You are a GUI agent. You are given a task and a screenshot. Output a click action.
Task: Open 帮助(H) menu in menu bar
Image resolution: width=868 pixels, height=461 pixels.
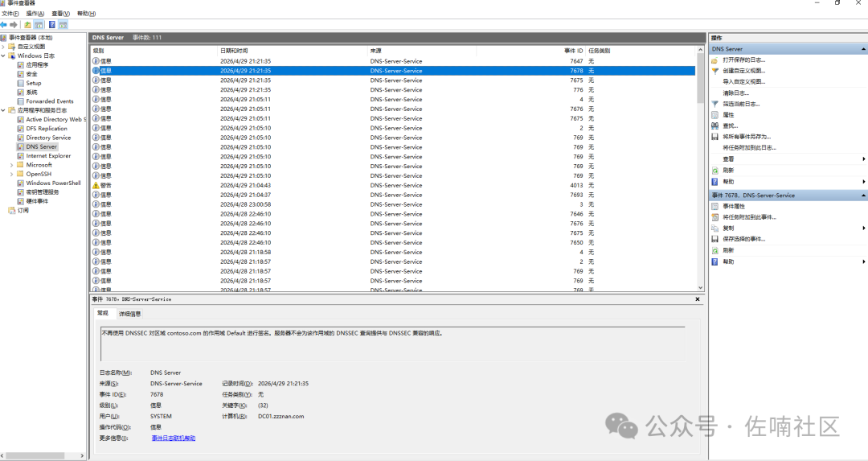[86, 14]
